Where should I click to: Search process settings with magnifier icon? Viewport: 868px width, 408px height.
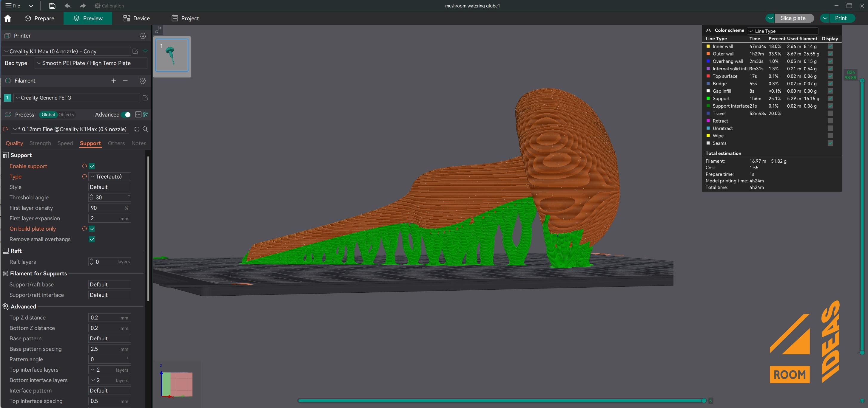(x=145, y=129)
